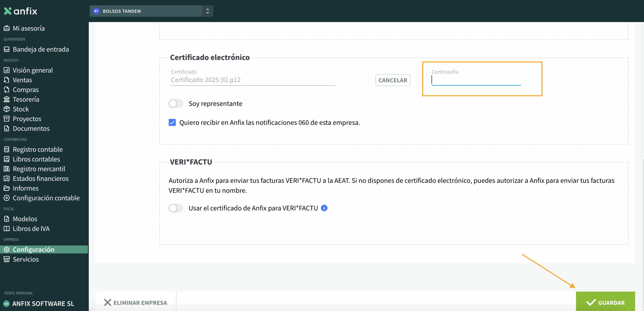Enable the Soy representante switch
Image resolution: width=644 pixels, height=311 pixels.
[x=176, y=103]
